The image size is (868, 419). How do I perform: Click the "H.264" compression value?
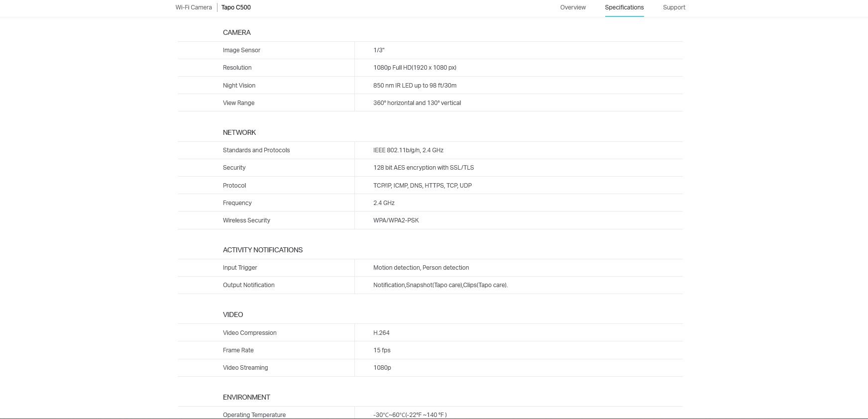coord(381,333)
